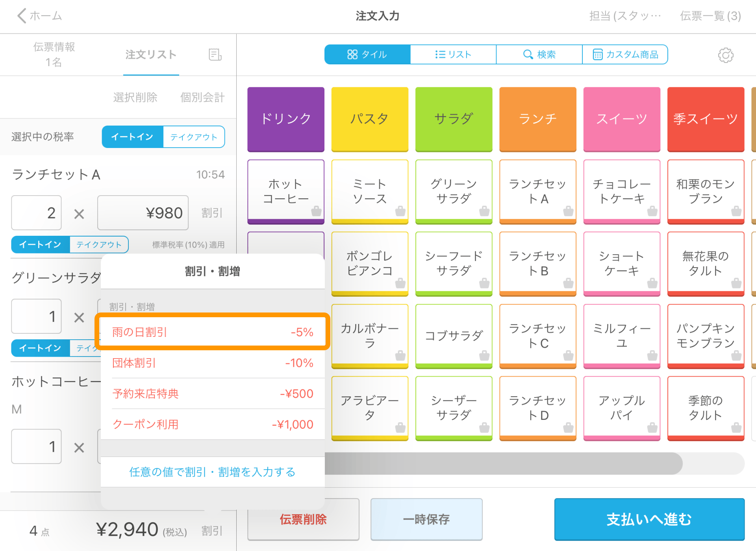Select the 注文リスト tab
Image resolution: width=756 pixels, height=551 pixels.
[x=151, y=55]
